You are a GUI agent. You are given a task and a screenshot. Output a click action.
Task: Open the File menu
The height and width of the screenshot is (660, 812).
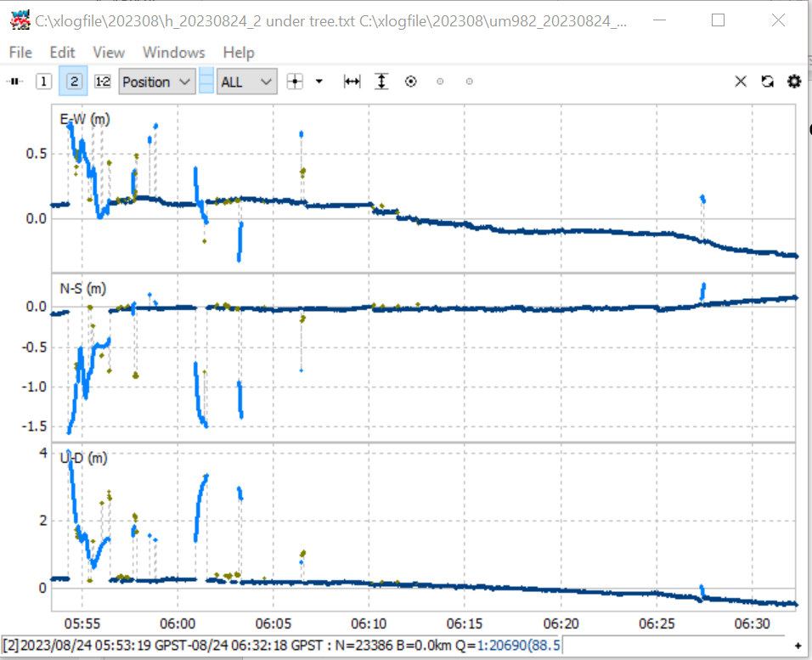pyautogui.click(x=20, y=53)
